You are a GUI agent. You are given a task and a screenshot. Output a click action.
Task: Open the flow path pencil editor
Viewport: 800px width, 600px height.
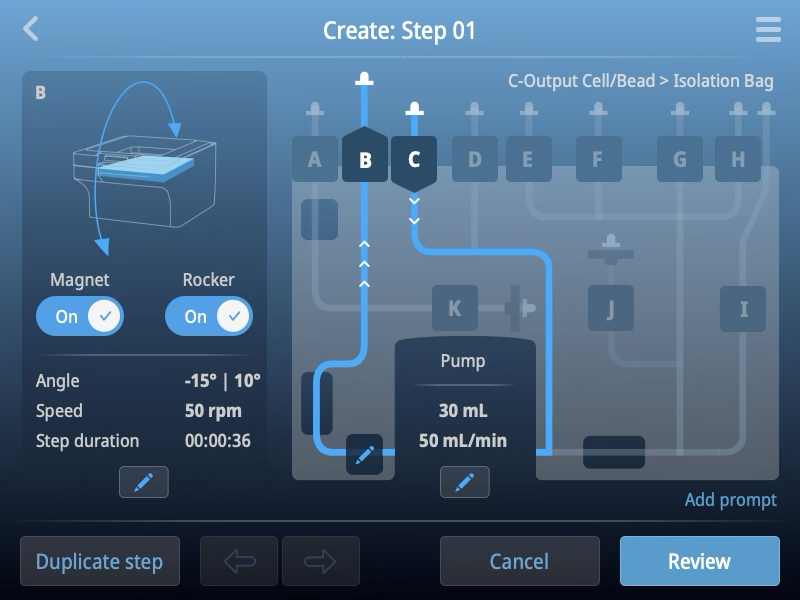coord(365,455)
